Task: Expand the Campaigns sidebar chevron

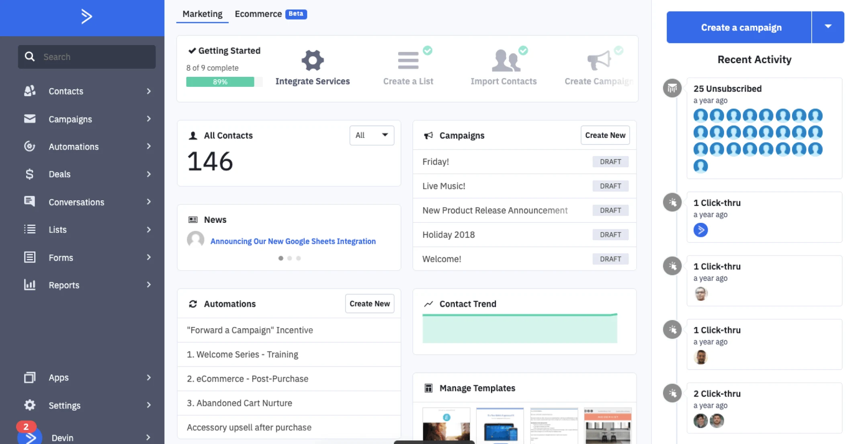Action: point(149,119)
